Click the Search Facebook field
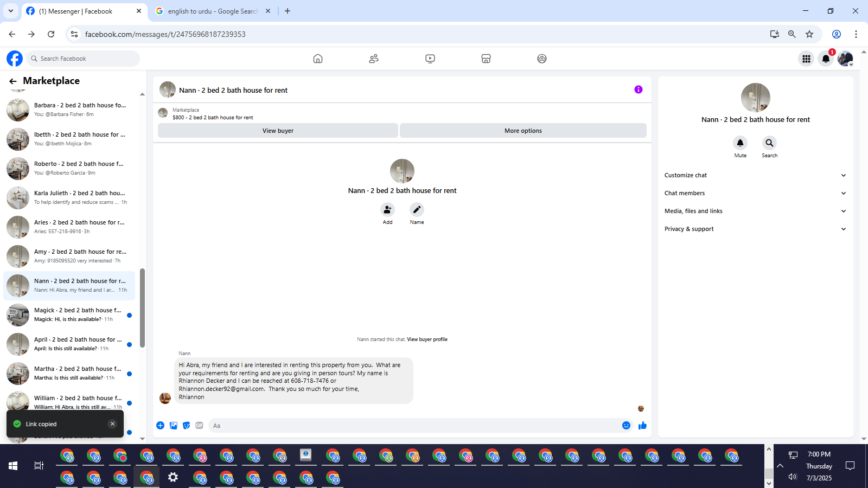868x488 pixels. [x=83, y=59]
